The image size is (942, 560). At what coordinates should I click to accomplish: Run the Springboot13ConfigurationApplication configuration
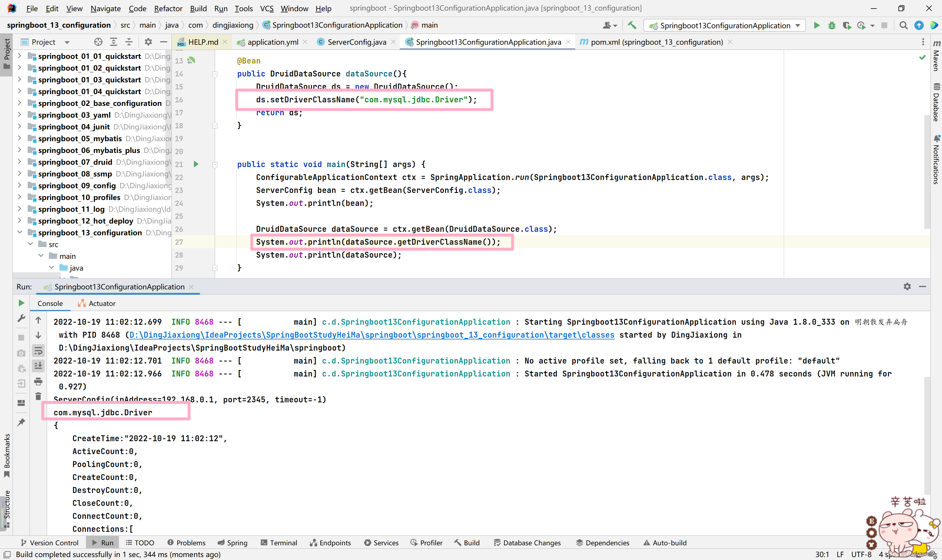pos(817,25)
